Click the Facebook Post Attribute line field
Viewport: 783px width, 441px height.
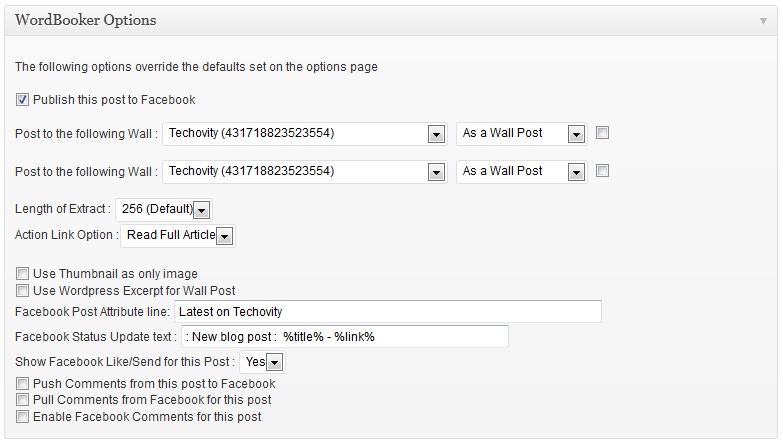[x=387, y=312]
